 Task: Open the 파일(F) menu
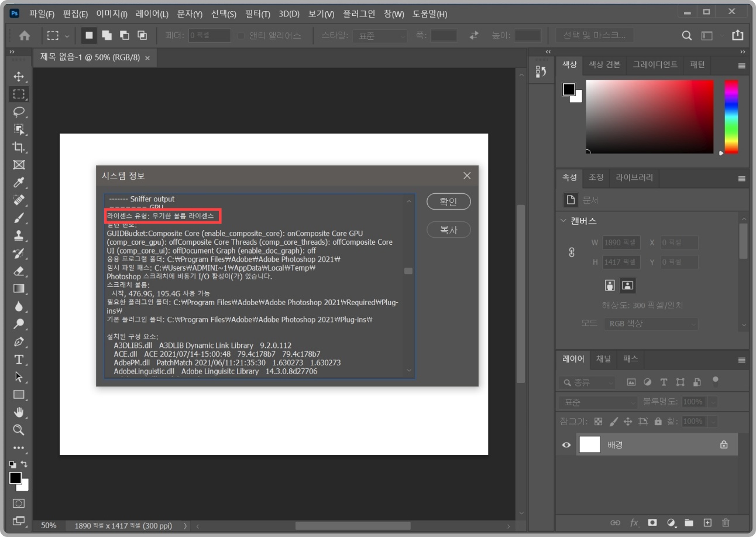42,13
